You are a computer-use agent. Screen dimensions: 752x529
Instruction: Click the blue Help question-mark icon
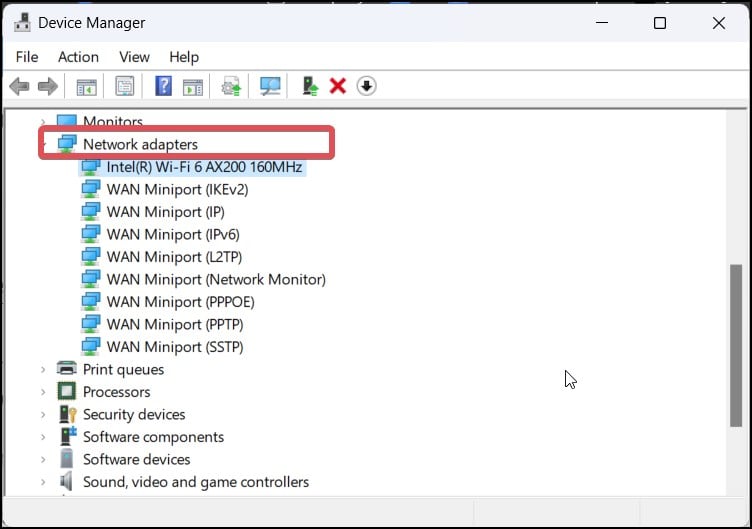click(164, 86)
